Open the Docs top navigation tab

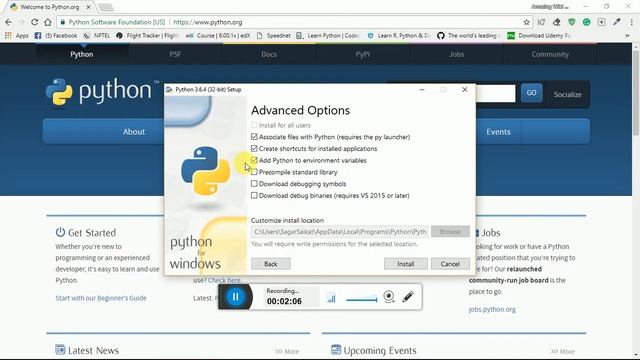pyautogui.click(x=269, y=54)
